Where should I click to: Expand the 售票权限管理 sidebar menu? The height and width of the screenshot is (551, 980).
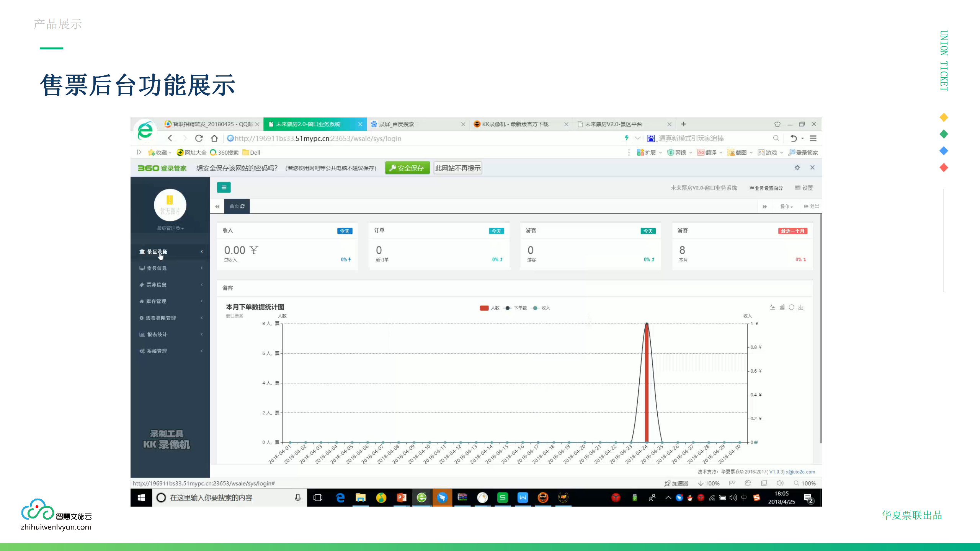click(x=170, y=318)
